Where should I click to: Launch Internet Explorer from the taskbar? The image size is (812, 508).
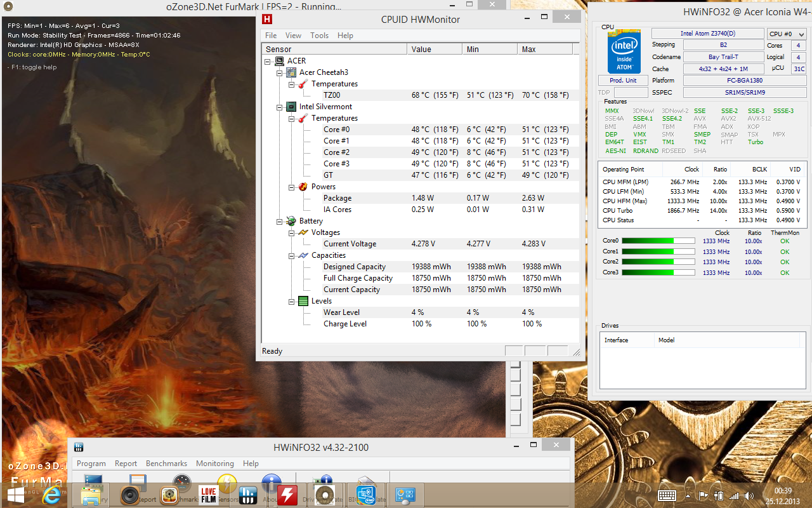[53, 495]
